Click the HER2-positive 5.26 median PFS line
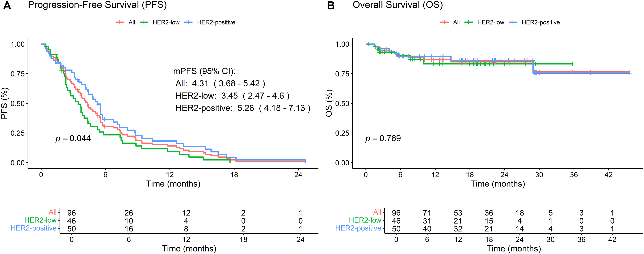The image size is (644, 254). point(243,108)
